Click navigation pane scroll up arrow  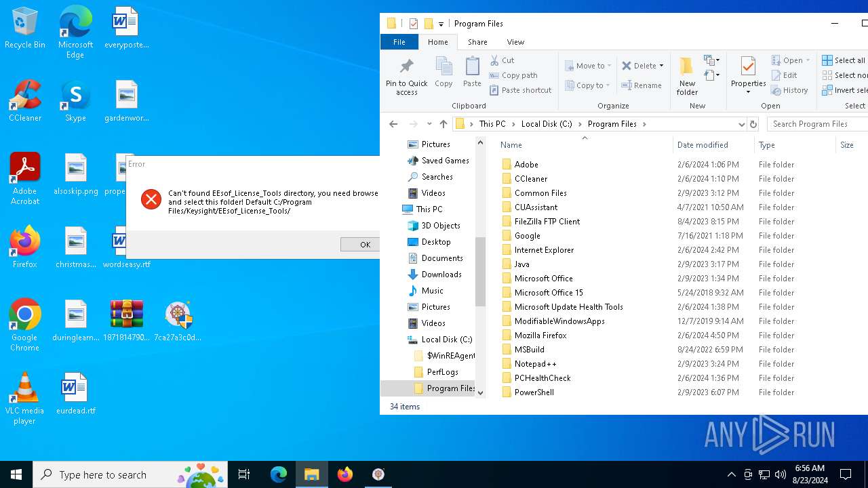point(481,142)
